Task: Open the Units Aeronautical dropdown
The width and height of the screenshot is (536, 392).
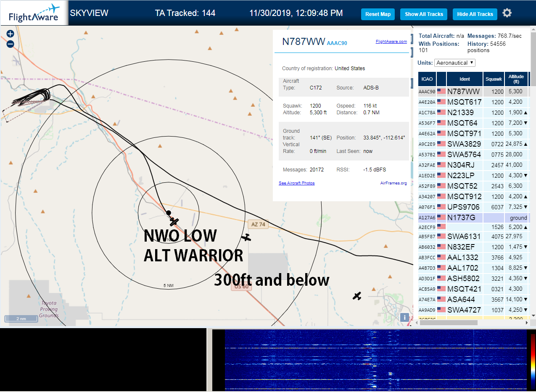Action: 455,63
